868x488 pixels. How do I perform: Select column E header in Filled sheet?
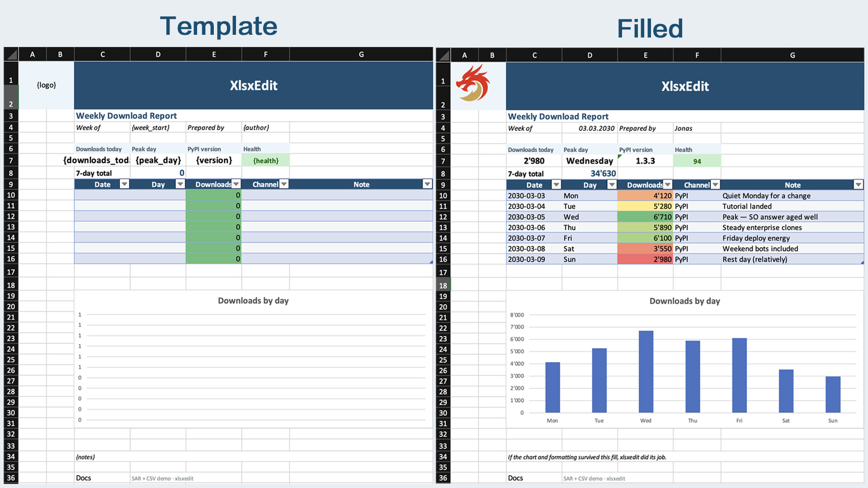coord(646,55)
